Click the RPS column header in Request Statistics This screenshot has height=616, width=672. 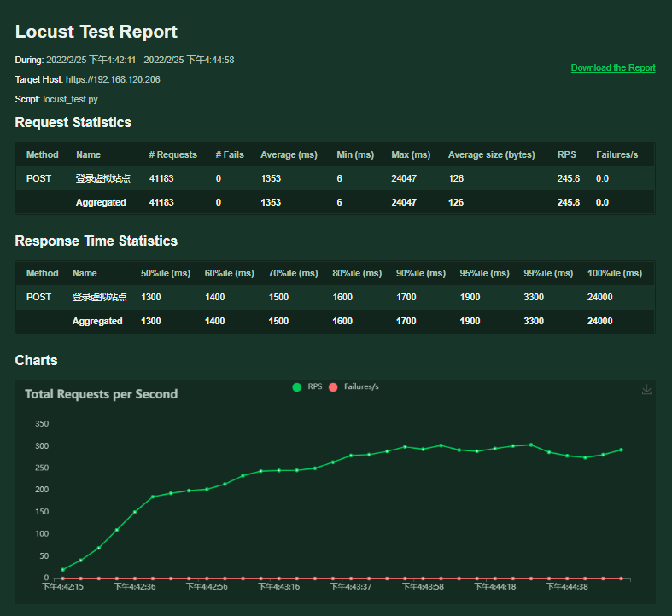pyautogui.click(x=567, y=154)
